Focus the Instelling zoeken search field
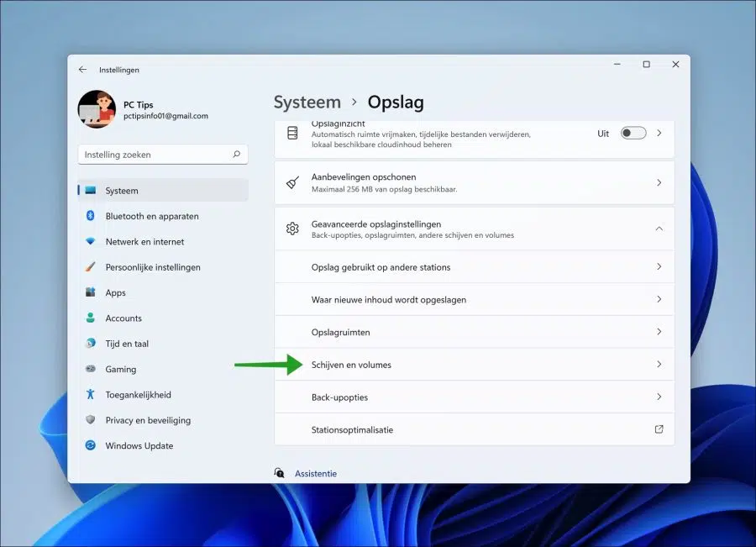The height and width of the screenshot is (547, 756). tap(163, 155)
